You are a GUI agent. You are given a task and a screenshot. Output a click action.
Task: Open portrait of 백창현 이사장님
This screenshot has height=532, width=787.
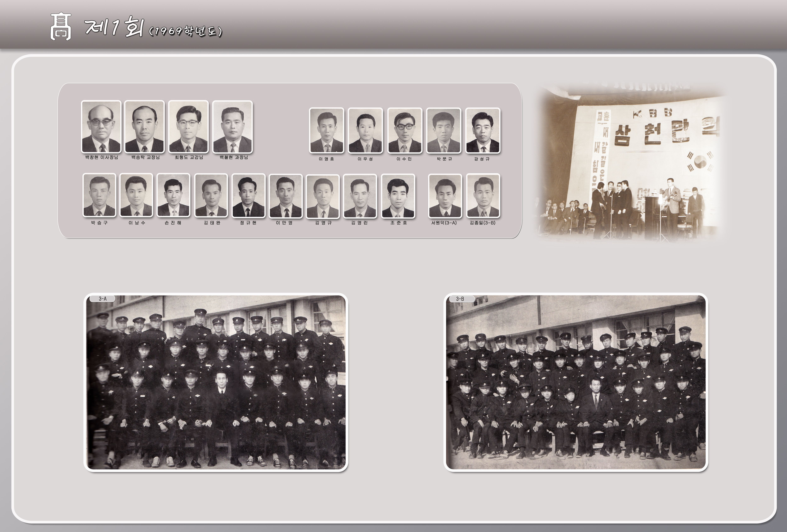[101, 127]
